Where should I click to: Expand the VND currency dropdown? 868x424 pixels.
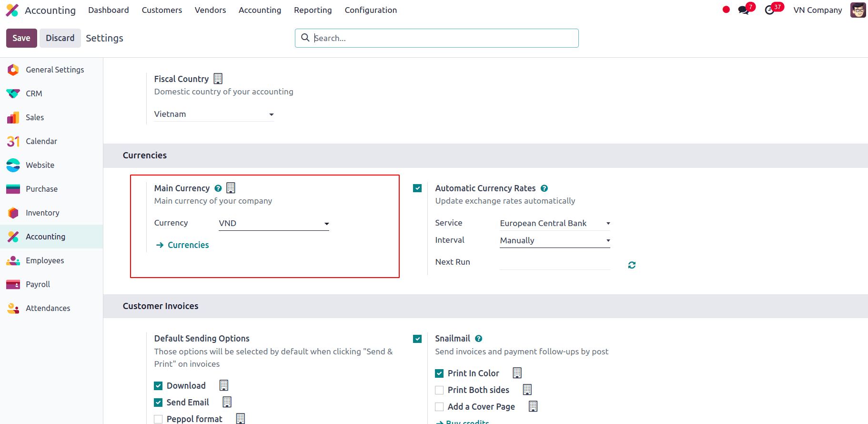[274, 224]
